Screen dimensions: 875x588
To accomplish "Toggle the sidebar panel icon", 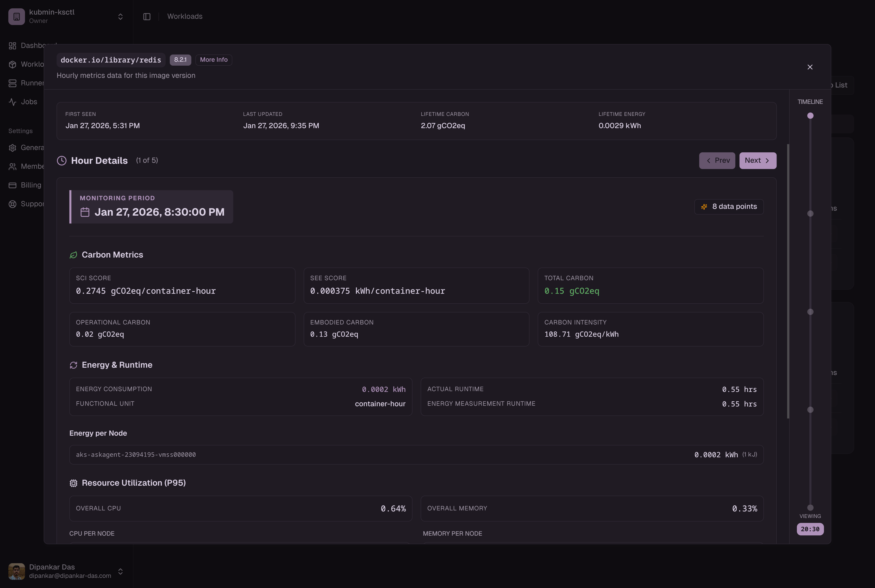I will click(147, 16).
